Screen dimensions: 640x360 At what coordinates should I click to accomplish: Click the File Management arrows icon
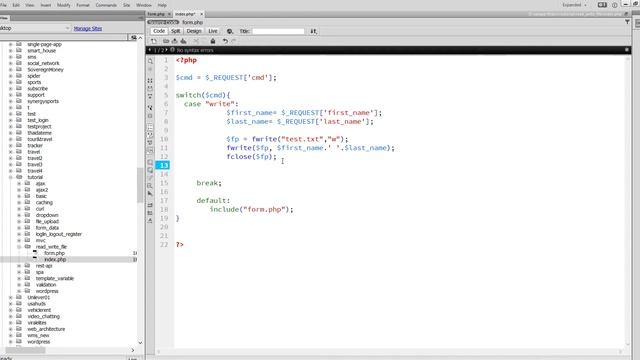pyautogui.click(x=313, y=31)
